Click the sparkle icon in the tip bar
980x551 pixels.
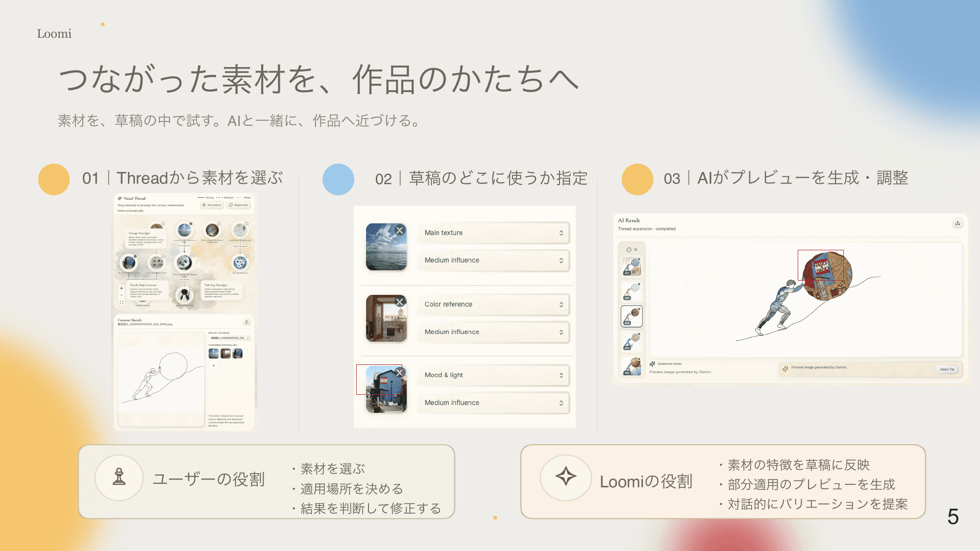[x=785, y=369]
